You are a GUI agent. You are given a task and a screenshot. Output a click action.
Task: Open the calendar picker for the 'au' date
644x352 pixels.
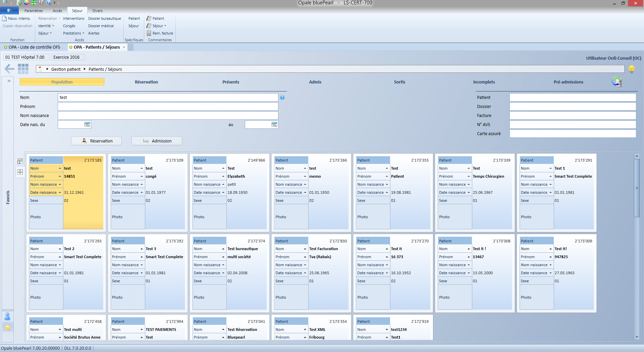point(274,125)
